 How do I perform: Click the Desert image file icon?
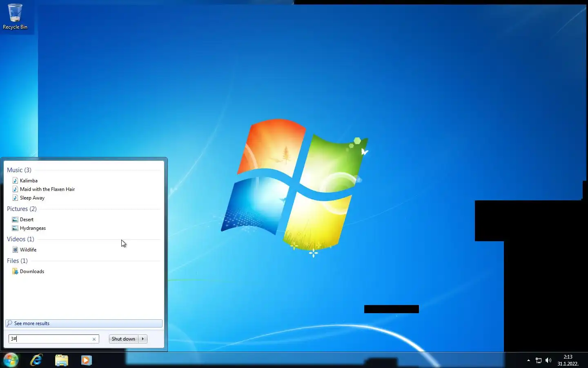point(15,220)
